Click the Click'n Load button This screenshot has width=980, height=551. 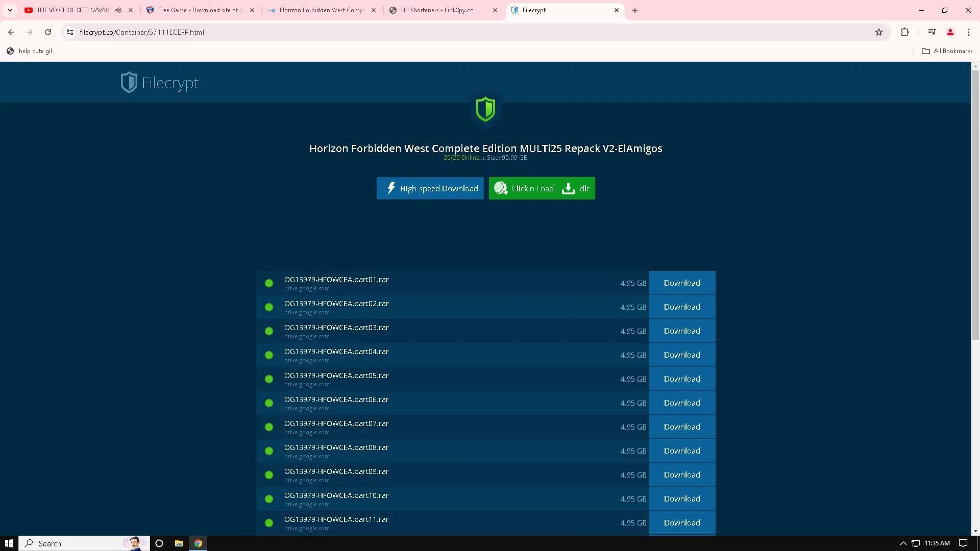pos(524,188)
